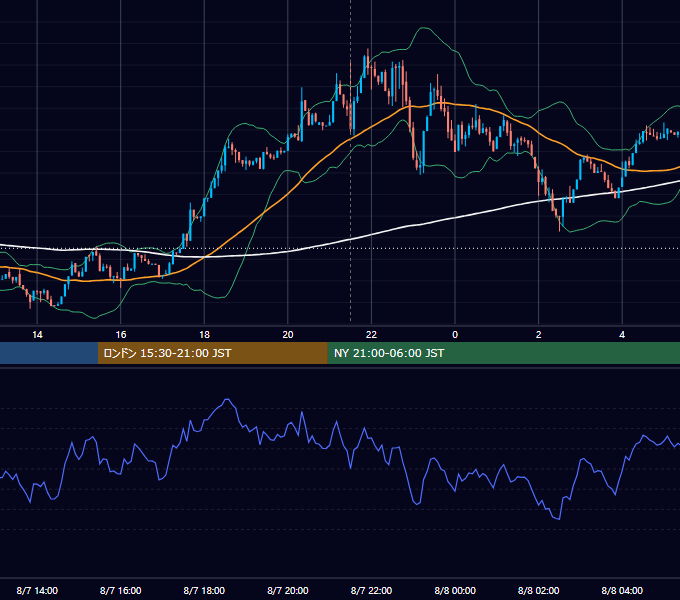Click the 8/7 16:00 time label
The width and height of the screenshot is (680, 600).
tap(121, 590)
